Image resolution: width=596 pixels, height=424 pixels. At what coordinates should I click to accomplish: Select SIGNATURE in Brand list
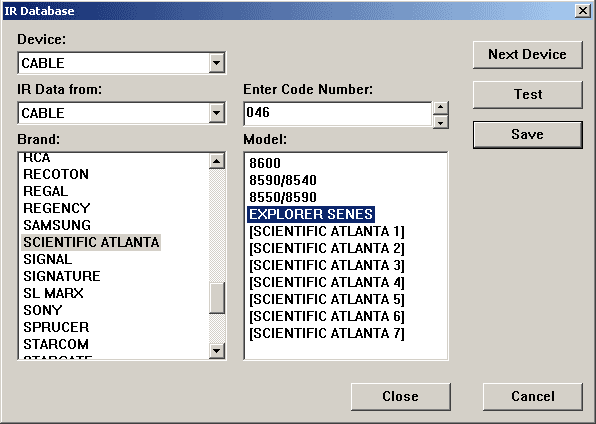62,276
